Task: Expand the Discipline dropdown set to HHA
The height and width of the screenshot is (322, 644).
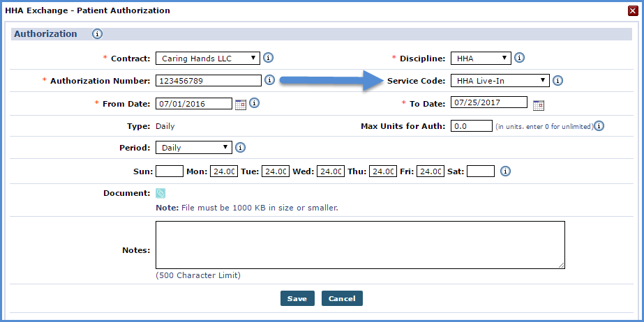Action: point(481,59)
